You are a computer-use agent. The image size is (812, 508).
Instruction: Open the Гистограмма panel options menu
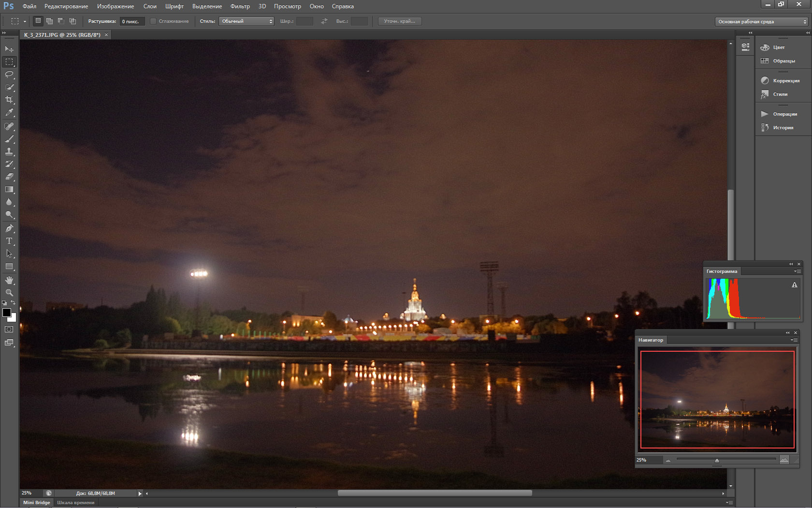[x=797, y=271]
